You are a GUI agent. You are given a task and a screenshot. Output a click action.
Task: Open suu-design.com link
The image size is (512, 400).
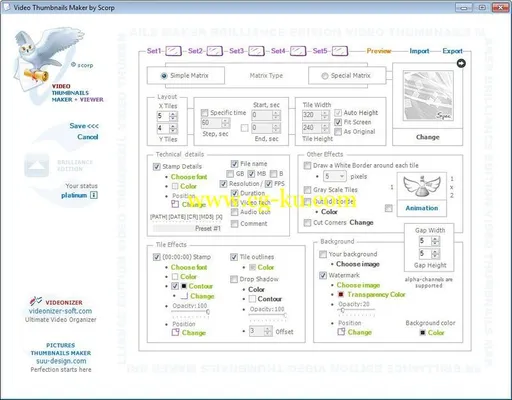click(61, 361)
